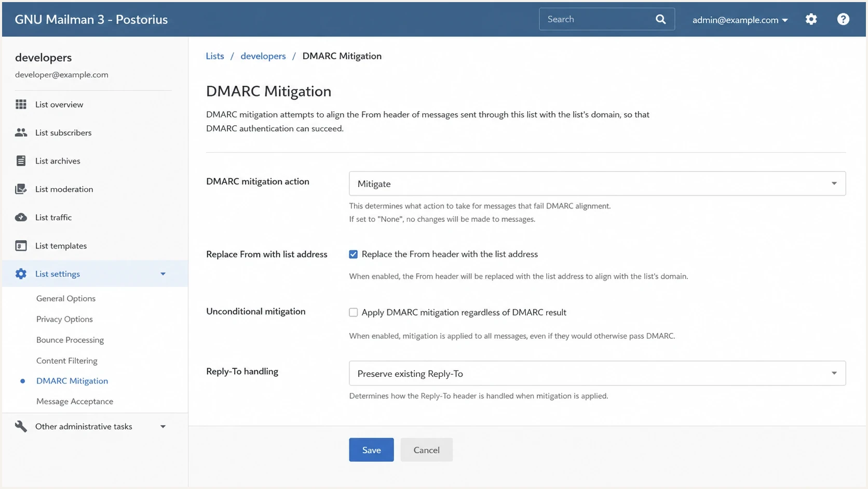The width and height of the screenshot is (868, 489).
Task: Click the List templates icon
Action: 21,246
